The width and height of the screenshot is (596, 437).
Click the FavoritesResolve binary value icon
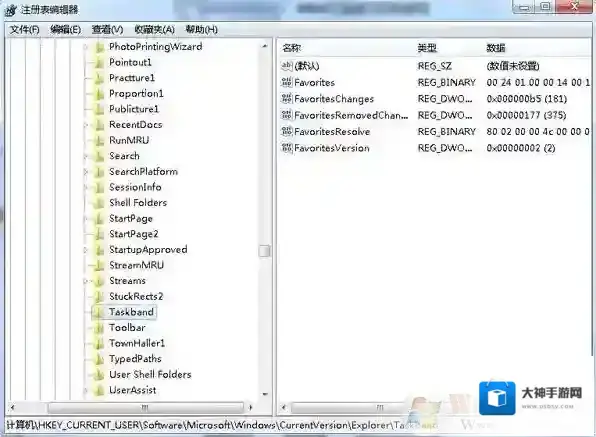[287, 131]
